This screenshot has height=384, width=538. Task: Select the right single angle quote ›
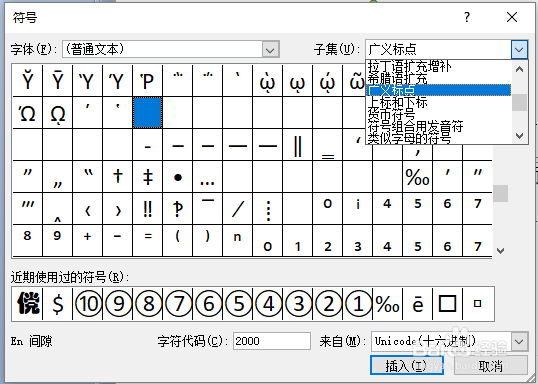pos(118,209)
